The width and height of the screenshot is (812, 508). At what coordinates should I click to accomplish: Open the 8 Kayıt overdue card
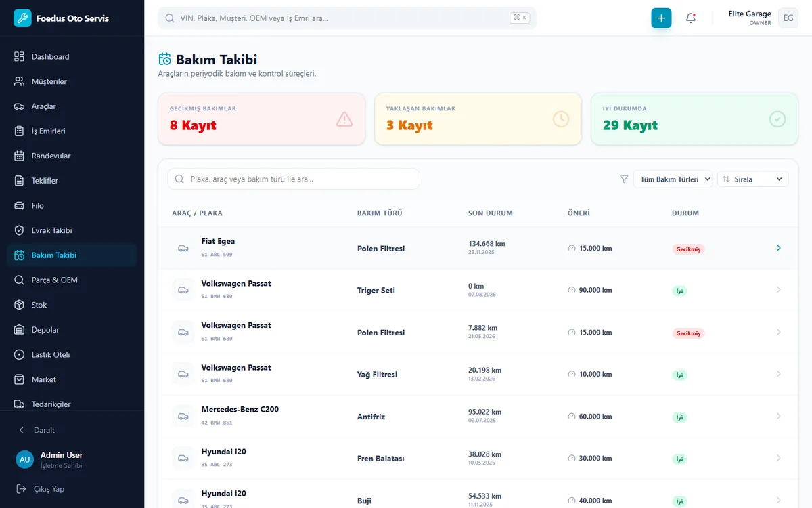coord(261,119)
